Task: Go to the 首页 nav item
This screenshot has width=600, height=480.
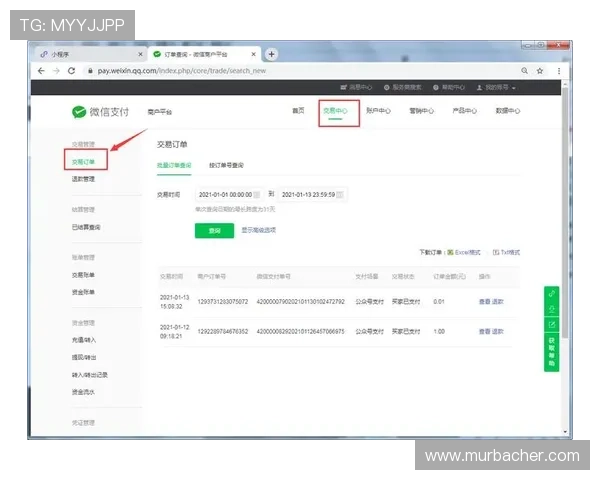Action: [298, 111]
